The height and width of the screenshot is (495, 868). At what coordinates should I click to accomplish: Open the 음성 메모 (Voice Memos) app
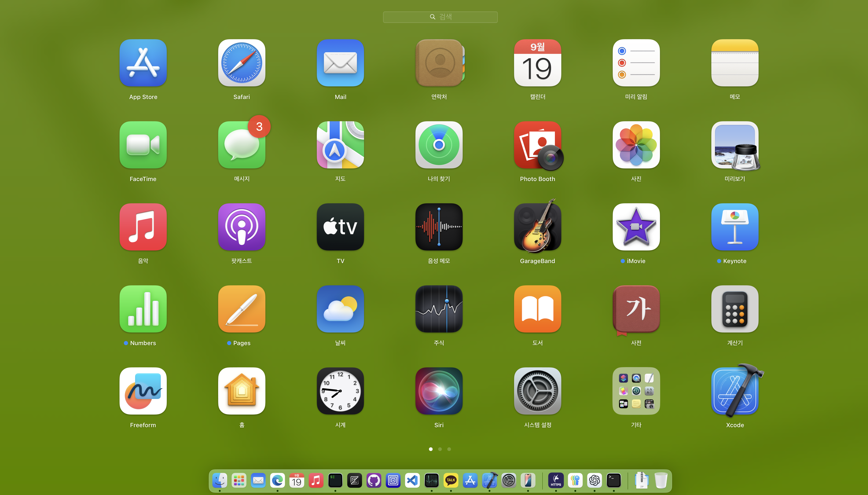[439, 227]
